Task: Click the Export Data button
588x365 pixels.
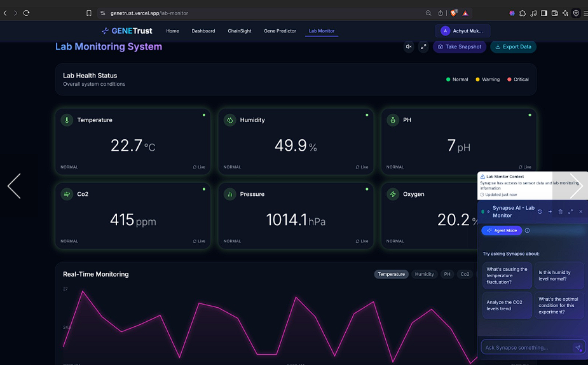Action: 512,46
